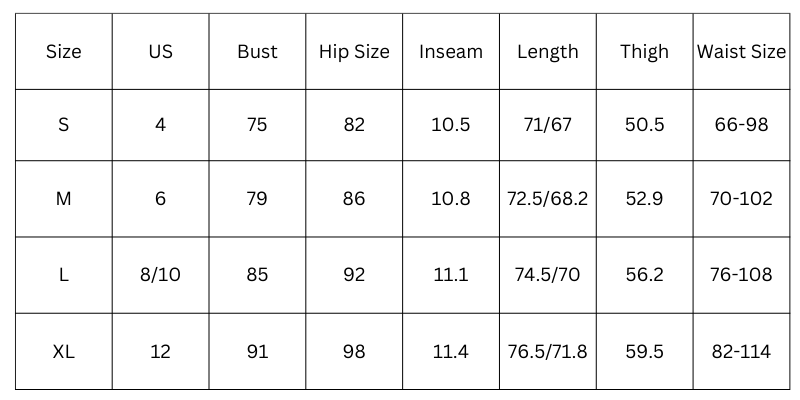This screenshot has height=400, width=800.
Task: Select the Hip Size header cell
Action: click(354, 52)
